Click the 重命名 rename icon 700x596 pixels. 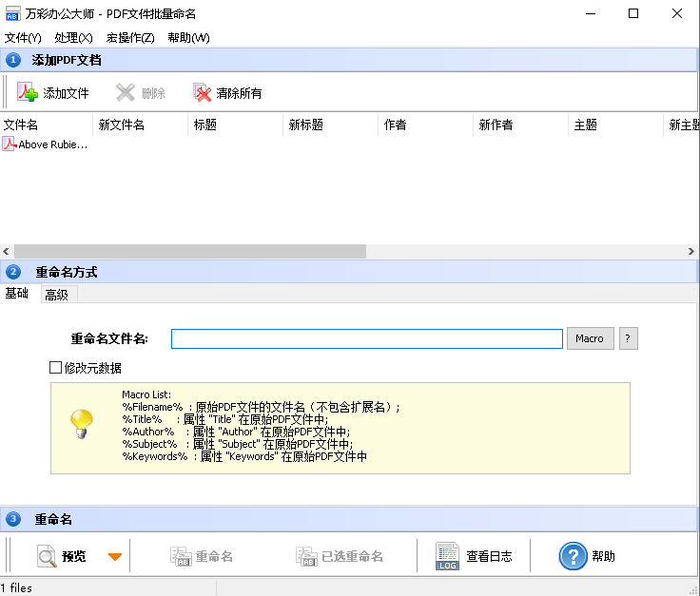coord(181,556)
